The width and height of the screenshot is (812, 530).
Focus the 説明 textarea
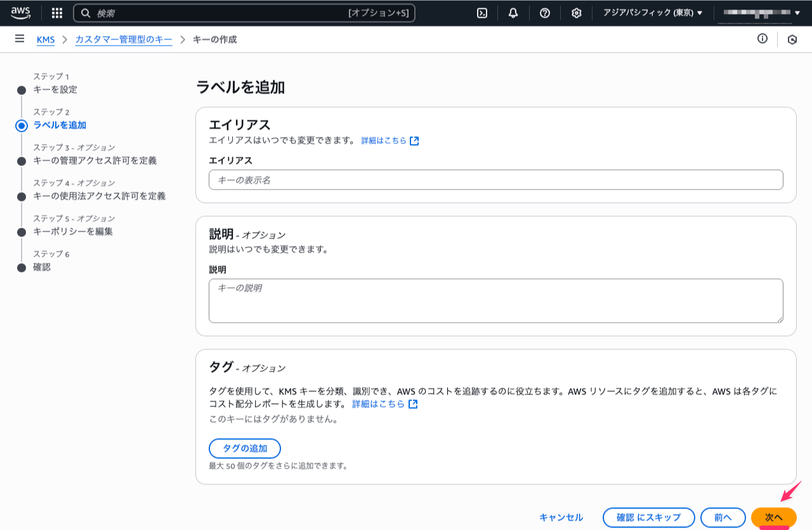496,301
